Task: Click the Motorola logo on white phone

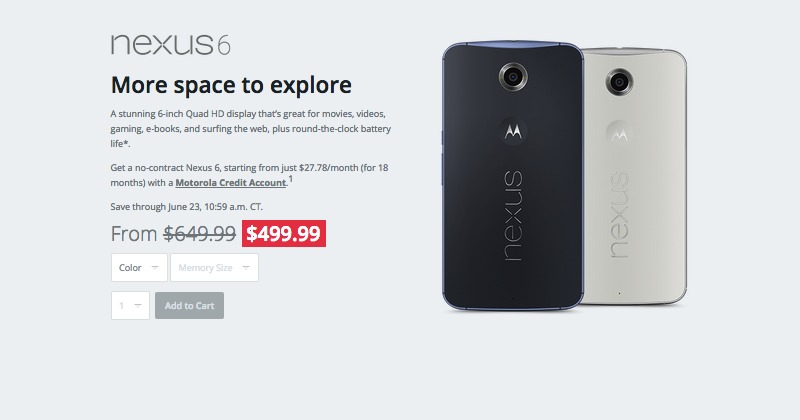Action: tap(619, 134)
